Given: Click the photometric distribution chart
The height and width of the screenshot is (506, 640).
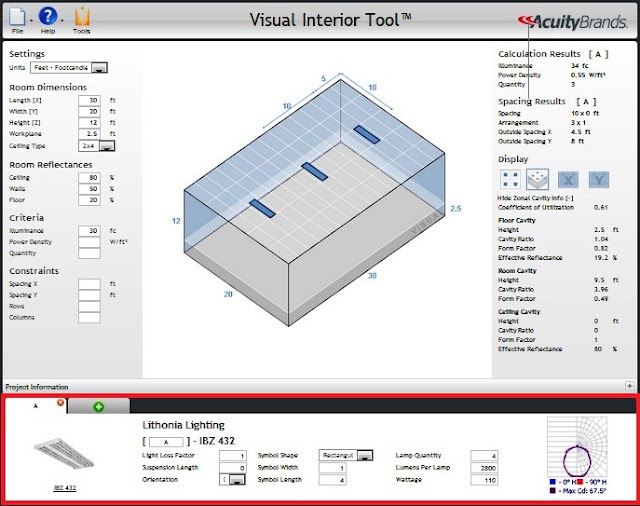Looking at the screenshot, I should 577,447.
